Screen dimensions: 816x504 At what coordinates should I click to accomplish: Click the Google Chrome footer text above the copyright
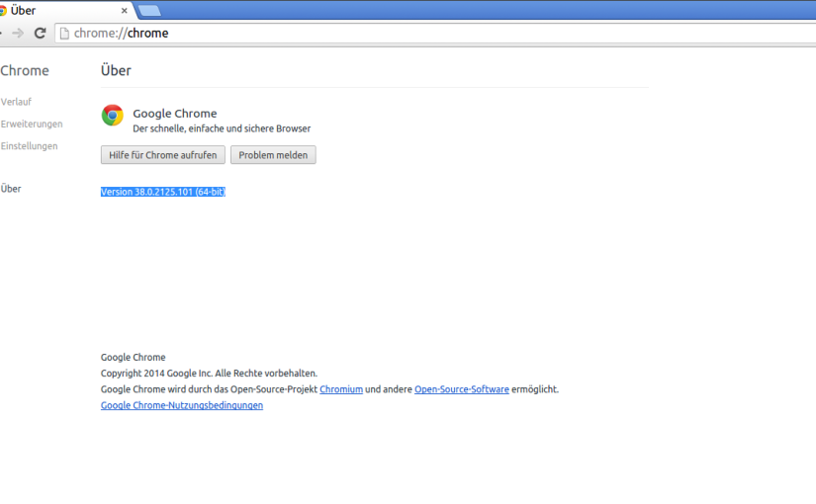[x=134, y=358]
